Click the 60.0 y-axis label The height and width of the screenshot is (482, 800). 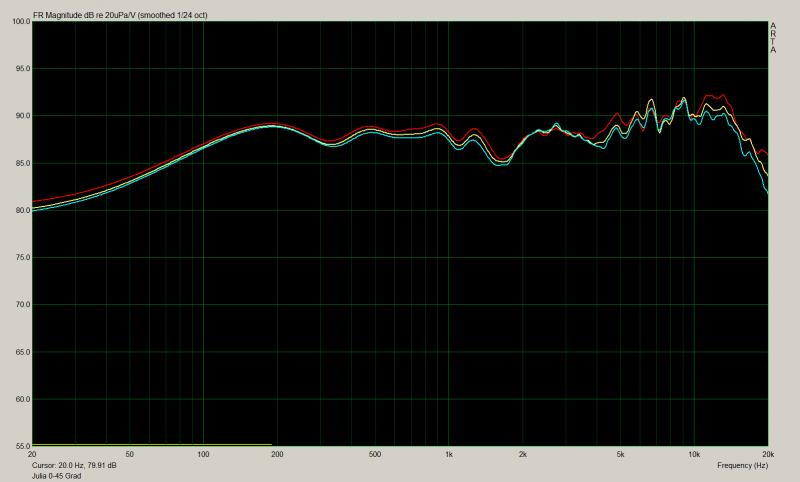point(22,399)
